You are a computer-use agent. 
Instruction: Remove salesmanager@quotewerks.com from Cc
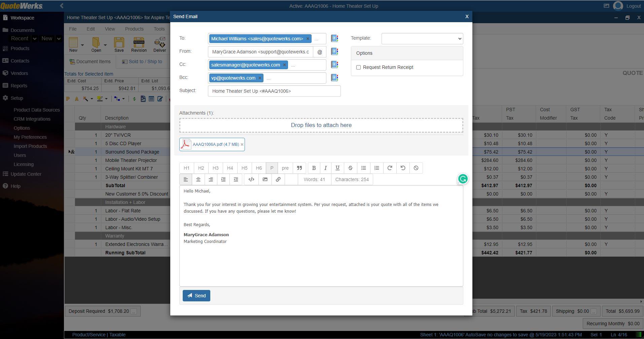click(x=284, y=65)
